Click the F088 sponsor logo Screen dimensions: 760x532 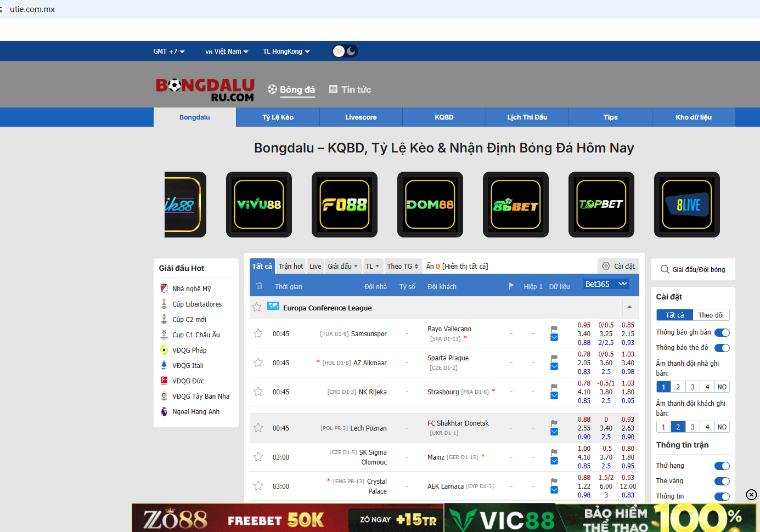click(x=345, y=205)
